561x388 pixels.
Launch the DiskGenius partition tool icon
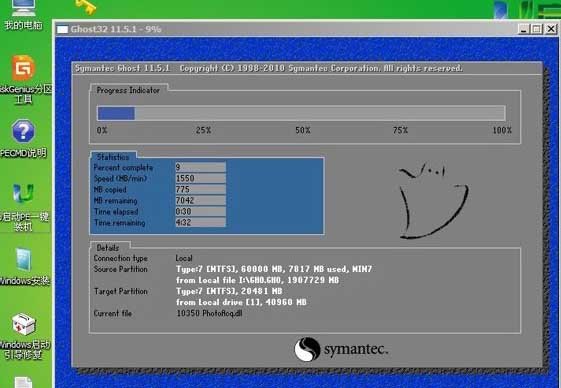click(x=23, y=68)
